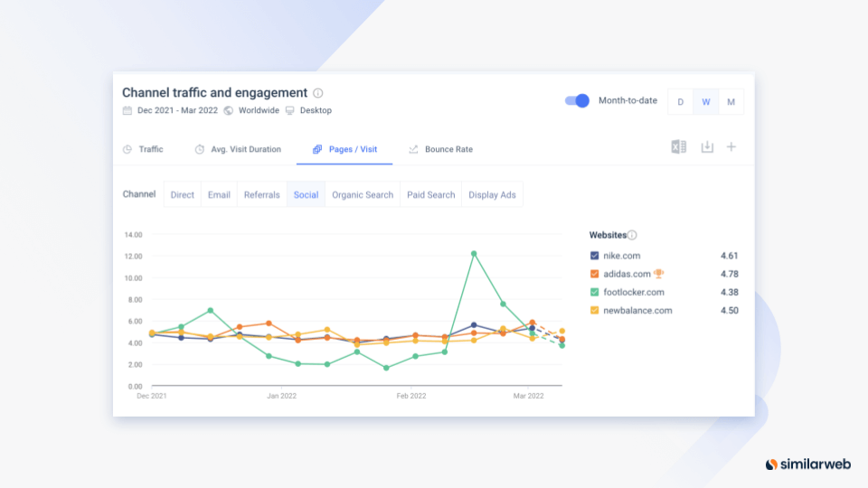Click the adidas.com value 4.78
This screenshot has height=488, width=868.
click(729, 274)
